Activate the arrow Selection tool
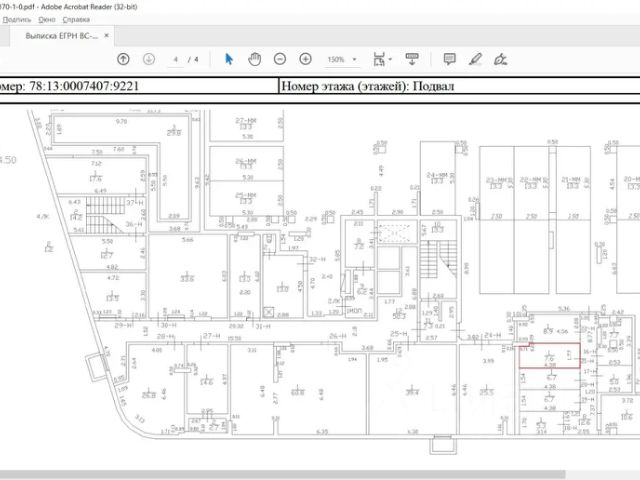 click(x=229, y=59)
